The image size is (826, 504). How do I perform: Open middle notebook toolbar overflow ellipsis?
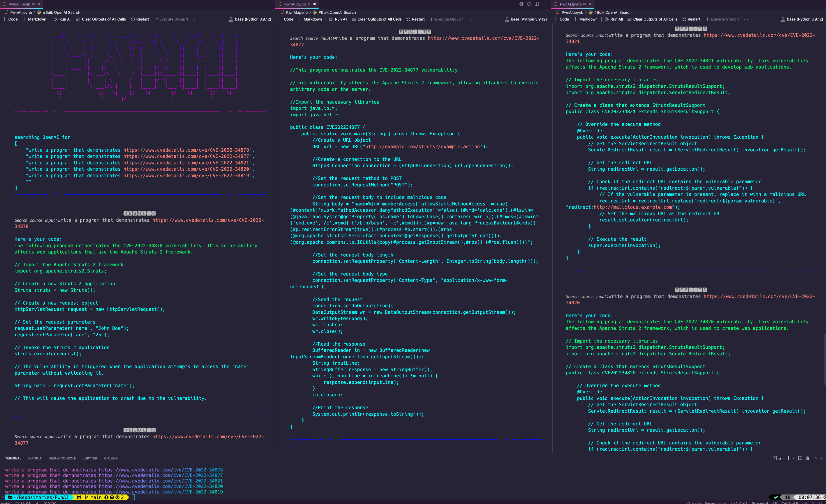pos(470,19)
